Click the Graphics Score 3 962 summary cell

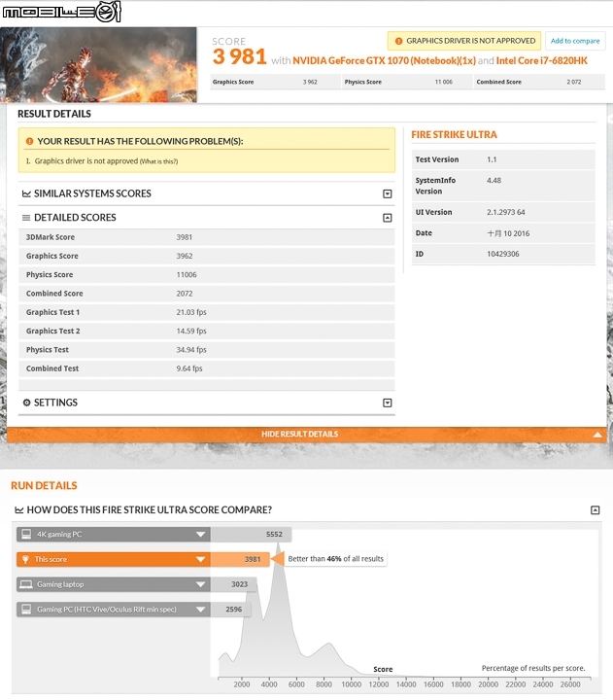[x=275, y=82]
